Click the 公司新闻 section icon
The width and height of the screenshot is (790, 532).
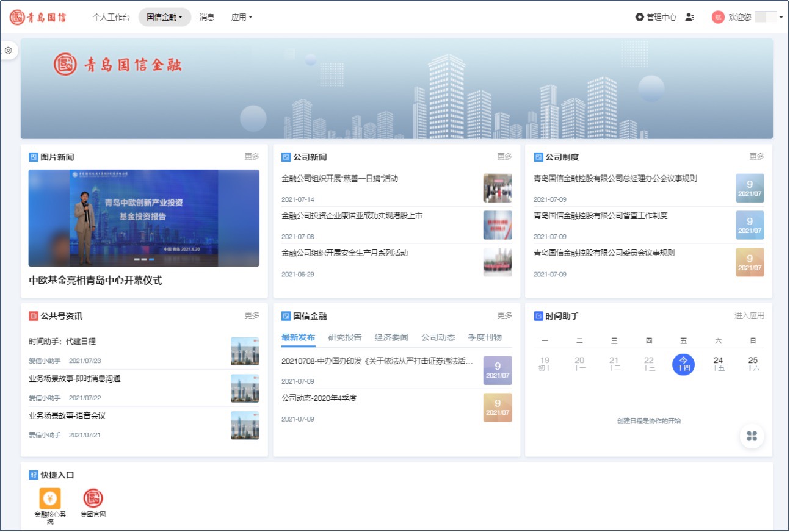286,157
